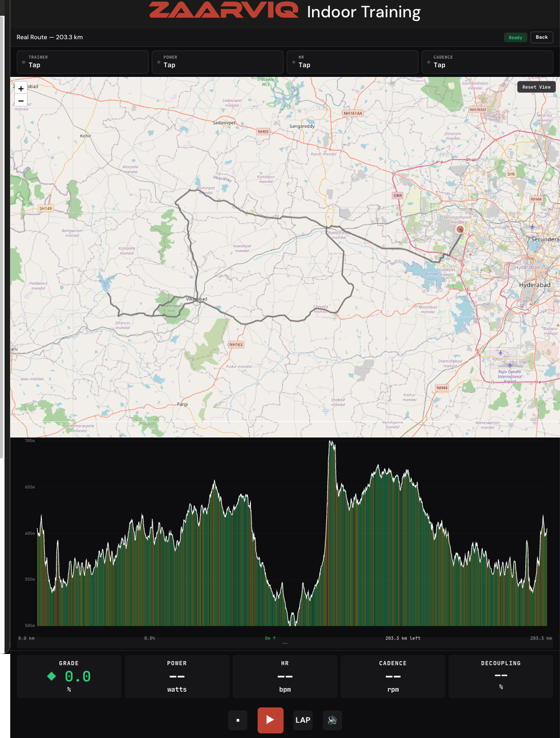Click the Pargi town label on the map
The height and width of the screenshot is (738, 560).
coord(182,404)
